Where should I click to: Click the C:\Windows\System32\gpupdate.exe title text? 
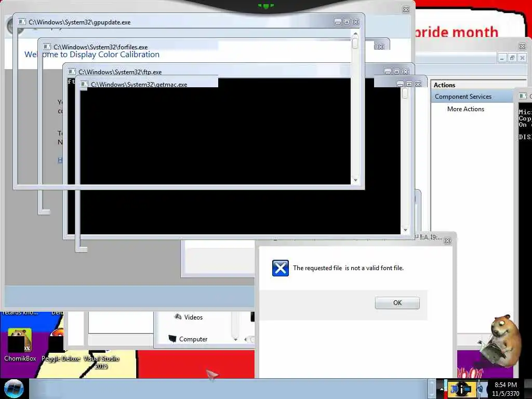(79, 22)
